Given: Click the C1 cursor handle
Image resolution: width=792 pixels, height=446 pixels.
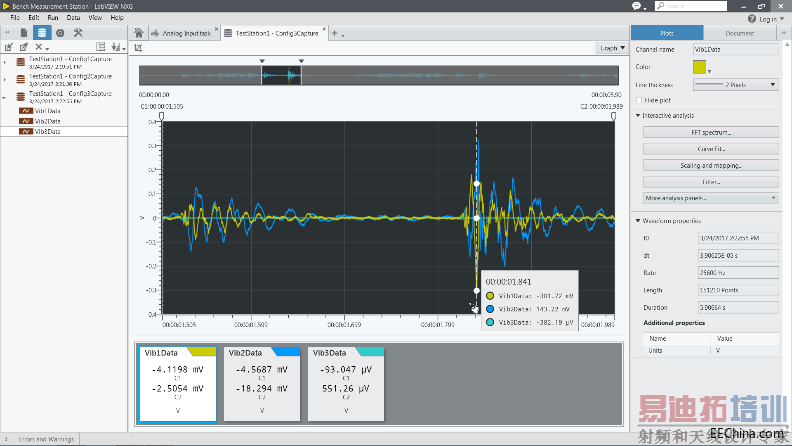Looking at the screenshot, I should coord(162,116).
